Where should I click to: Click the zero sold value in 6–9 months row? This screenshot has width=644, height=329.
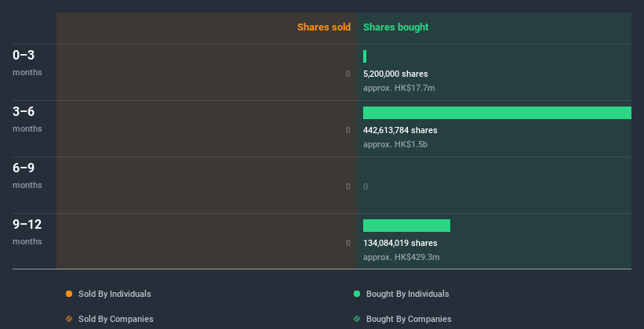pos(348,186)
